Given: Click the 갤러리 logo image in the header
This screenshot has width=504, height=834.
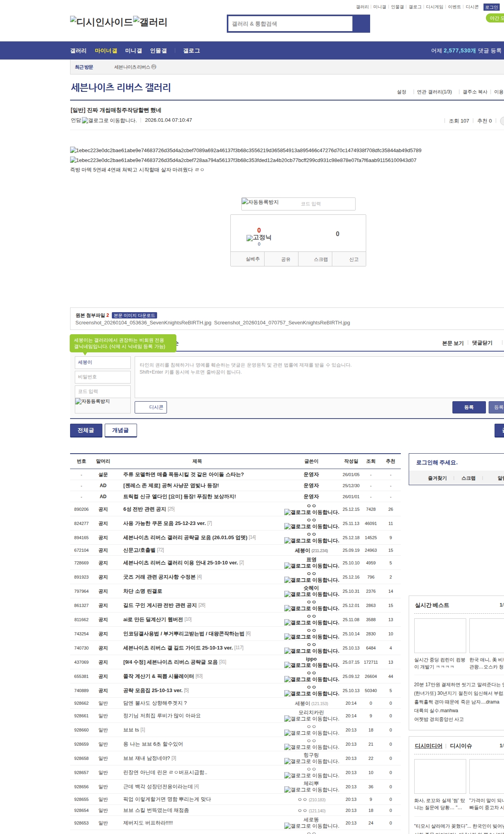Looking at the screenshot, I should 150,22.
